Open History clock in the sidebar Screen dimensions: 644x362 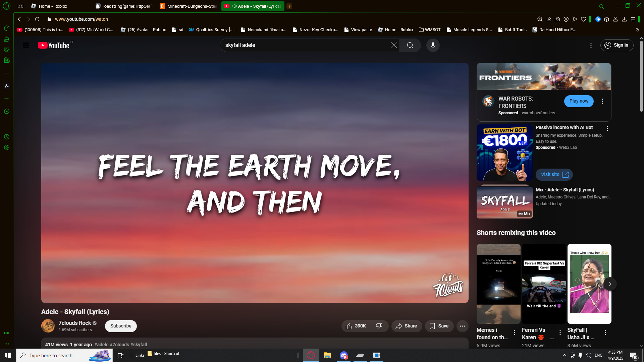[x=7, y=137]
